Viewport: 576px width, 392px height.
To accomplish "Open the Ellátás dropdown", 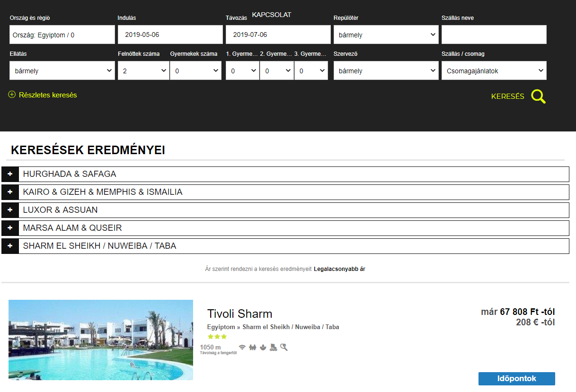I will (62, 70).
